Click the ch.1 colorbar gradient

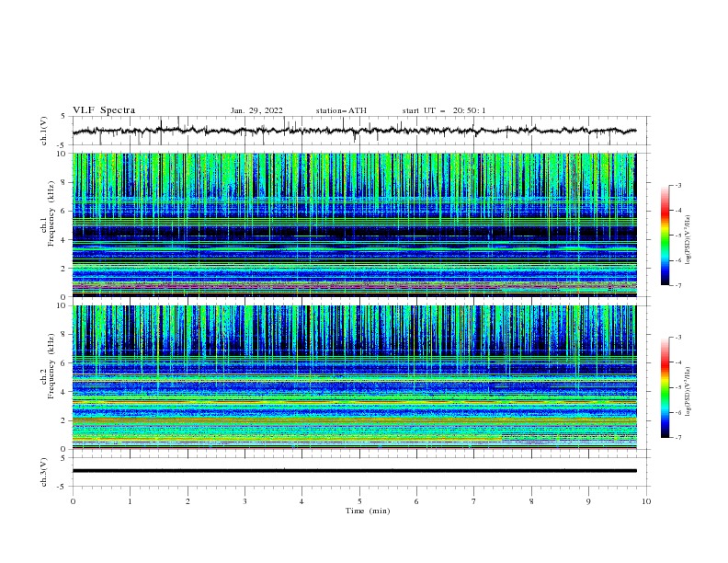[665, 236]
